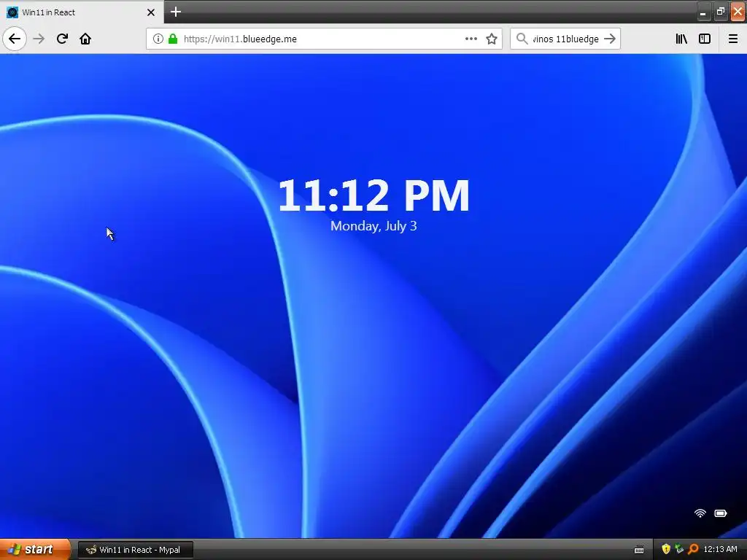
Task: Reload the current page
Action: (62, 39)
